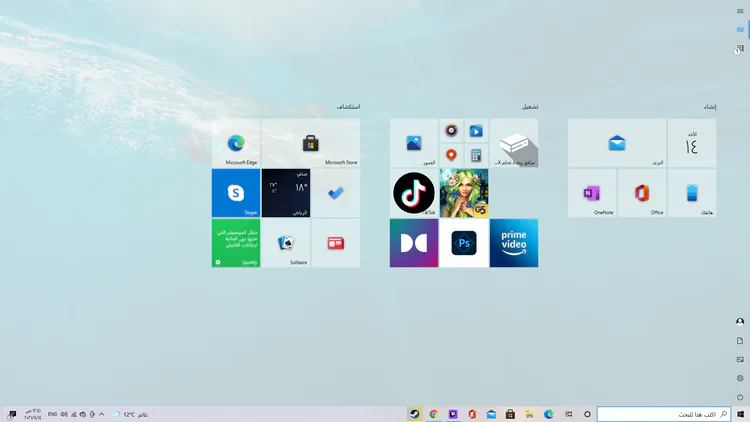Launch the Photoshop Ps tile
The height and width of the screenshot is (422, 750).
(x=464, y=243)
